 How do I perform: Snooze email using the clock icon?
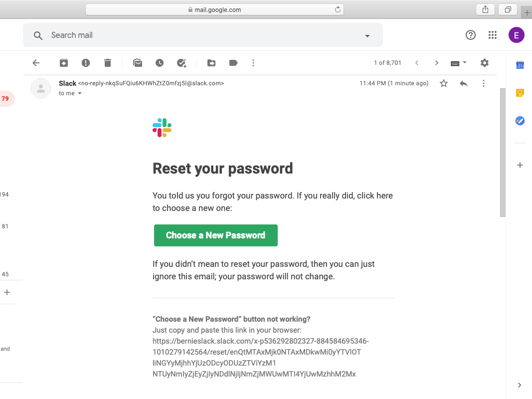pyautogui.click(x=160, y=63)
